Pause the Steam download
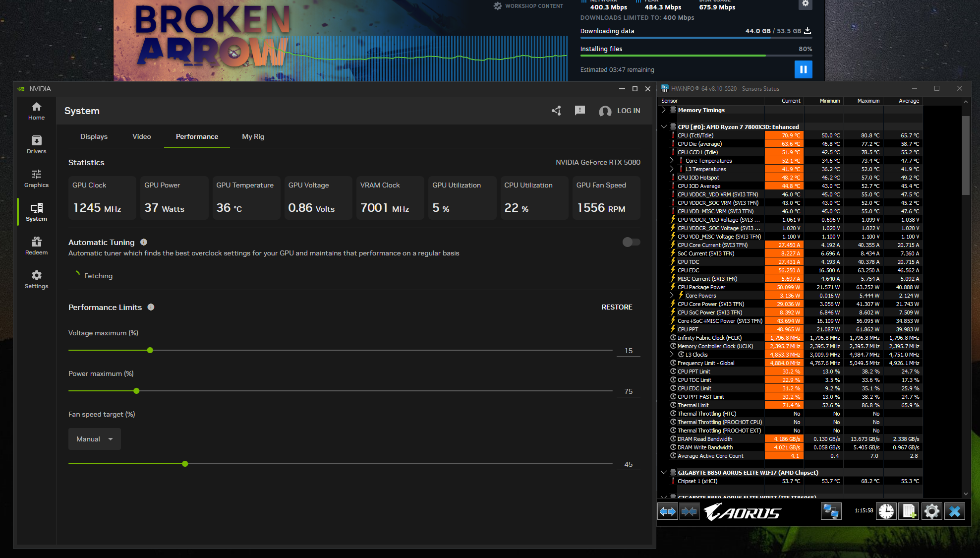 [803, 69]
